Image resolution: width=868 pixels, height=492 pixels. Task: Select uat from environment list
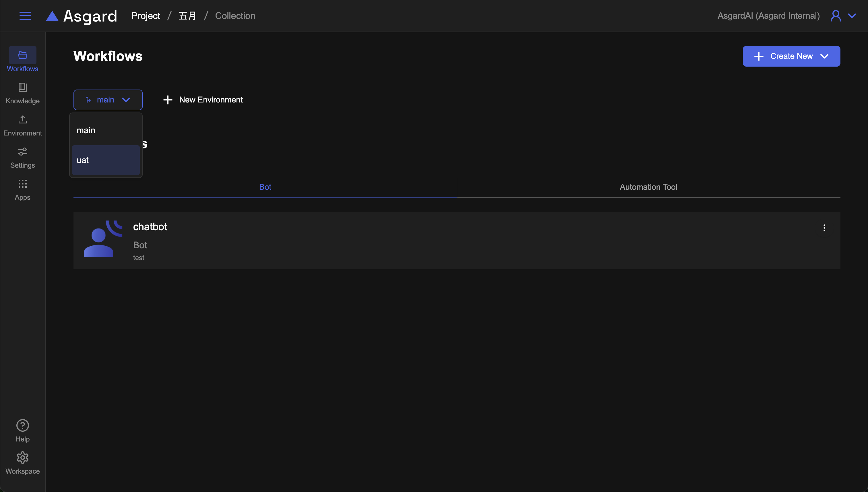point(106,160)
